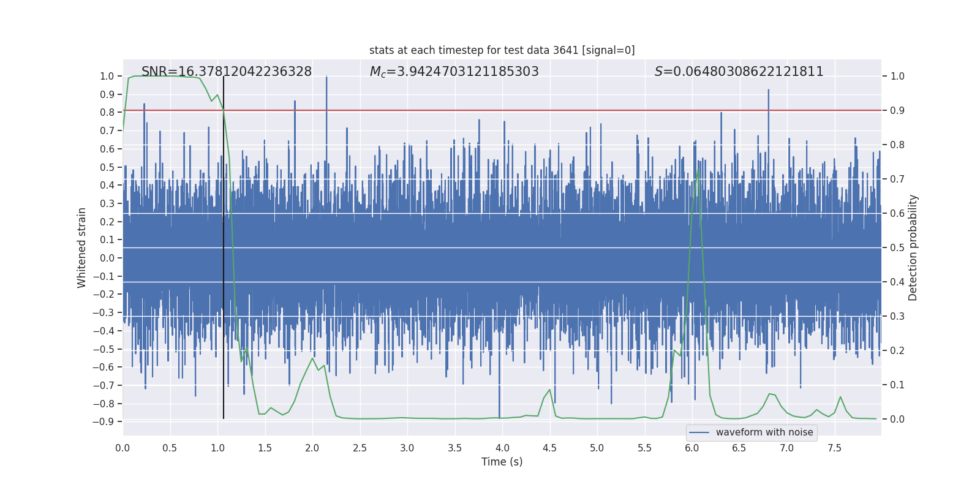Viewport: 980px width, 490px height.
Task: Click the 'waveform with noise' legend label
Action: tap(764, 432)
